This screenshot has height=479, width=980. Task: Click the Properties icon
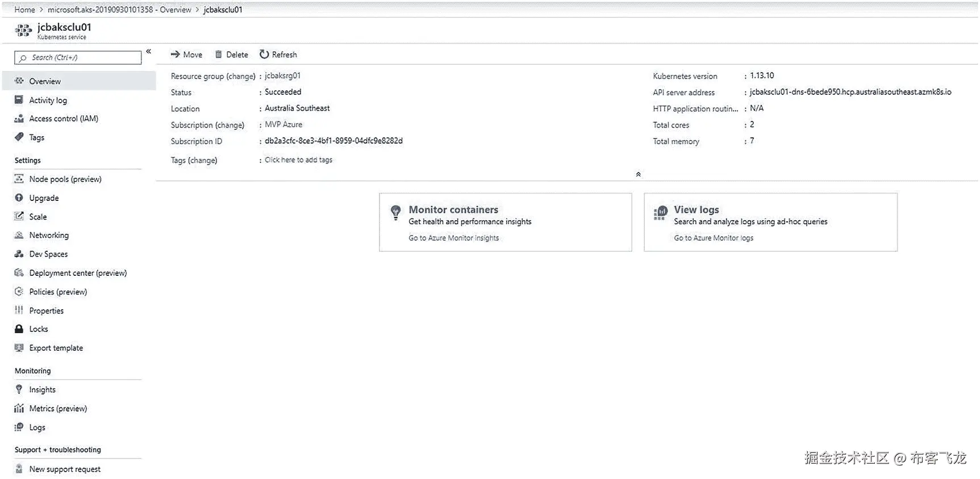[19, 310]
